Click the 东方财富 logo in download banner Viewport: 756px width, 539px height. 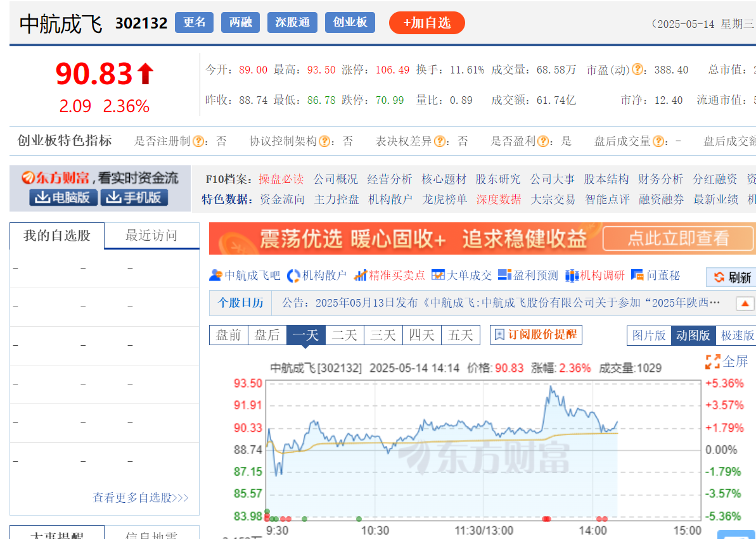point(55,178)
